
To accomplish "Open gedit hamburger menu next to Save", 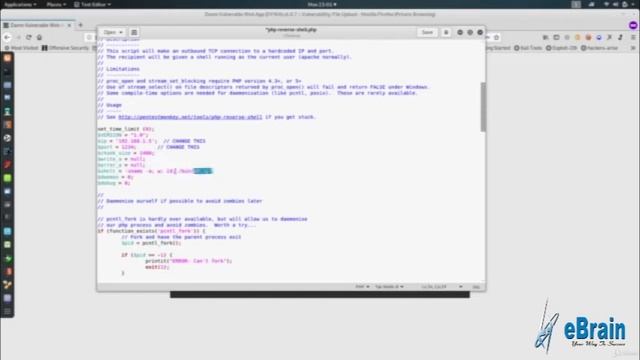I will coord(446,32).
